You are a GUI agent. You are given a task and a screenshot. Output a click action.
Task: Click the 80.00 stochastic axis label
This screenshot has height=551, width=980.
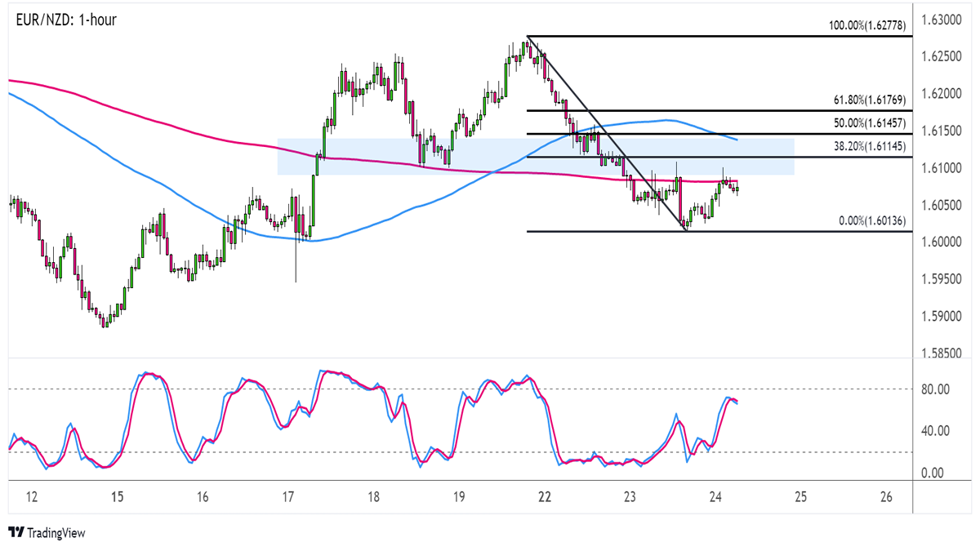point(934,389)
